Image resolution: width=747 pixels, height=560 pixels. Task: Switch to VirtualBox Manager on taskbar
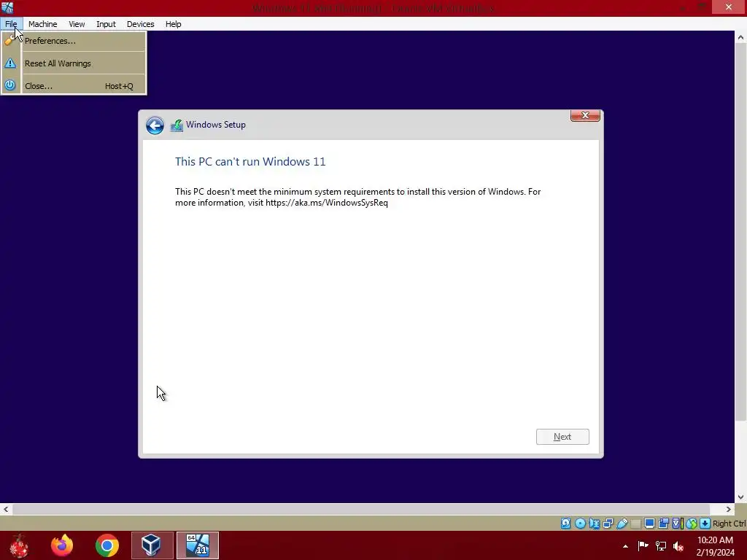tap(152, 545)
